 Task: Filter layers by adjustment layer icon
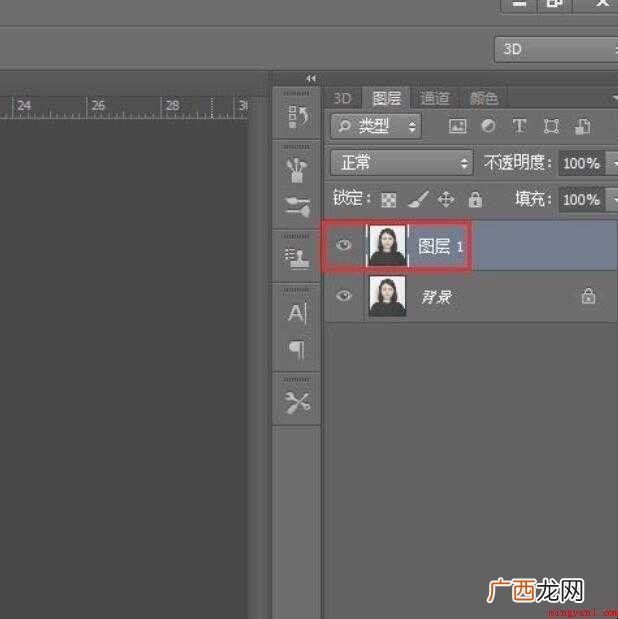(x=488, y=126)
